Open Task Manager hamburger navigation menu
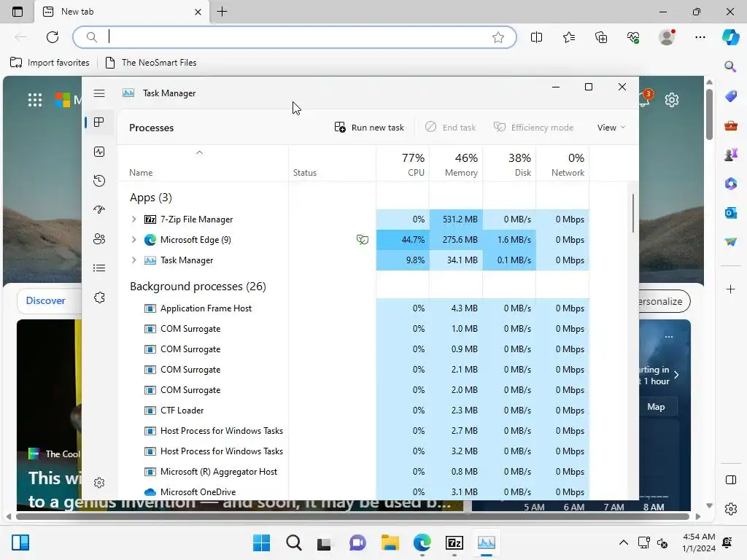Screen dimensions: 747x560 pos(99,93)
